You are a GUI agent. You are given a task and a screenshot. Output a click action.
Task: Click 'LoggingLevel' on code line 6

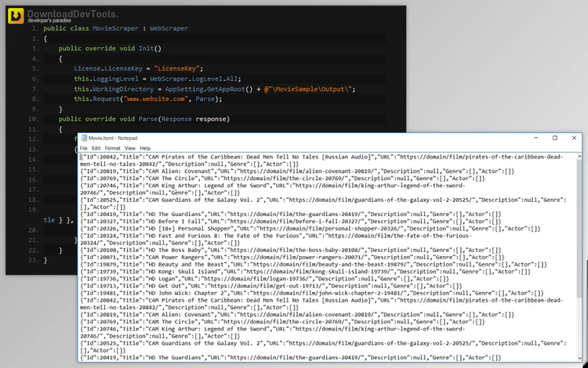[x=115, y=79]
